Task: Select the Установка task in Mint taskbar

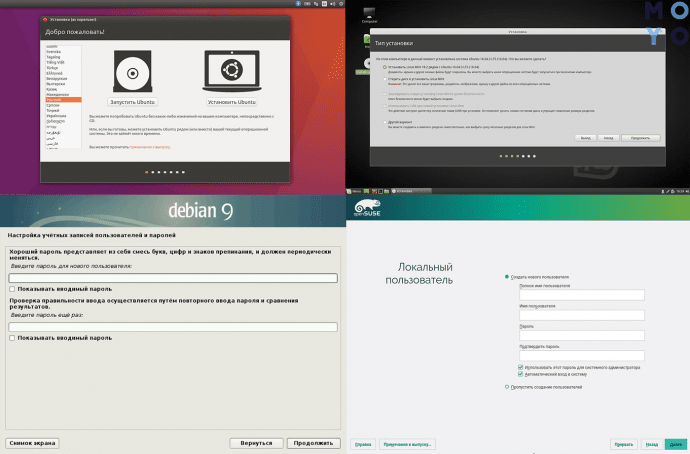Action: tap(411, 191)
